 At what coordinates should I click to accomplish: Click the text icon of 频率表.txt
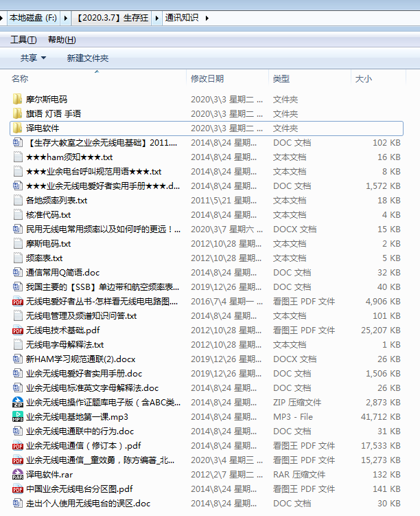pos(17,258)
